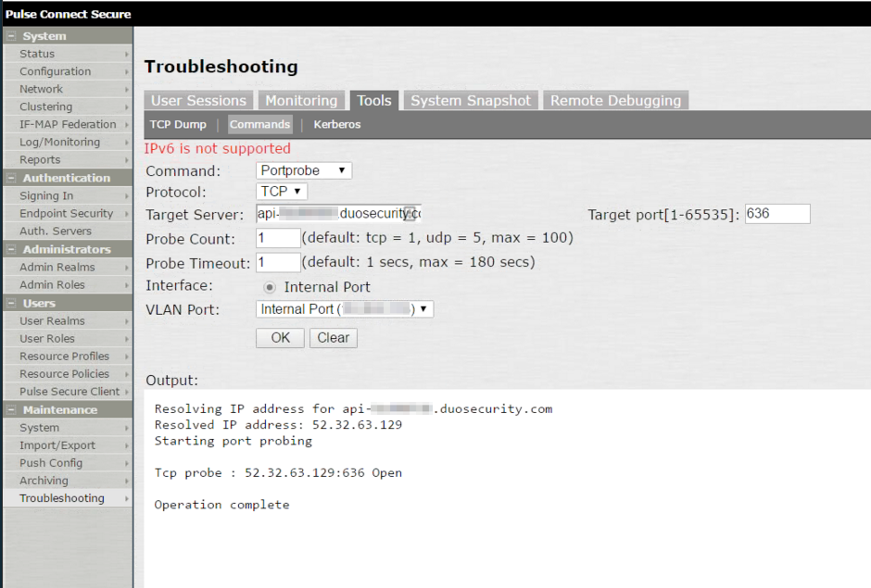The image size is (871, 588).
Task: Collapse the Authentication sidebar section
Action: (x=13, y=177)
